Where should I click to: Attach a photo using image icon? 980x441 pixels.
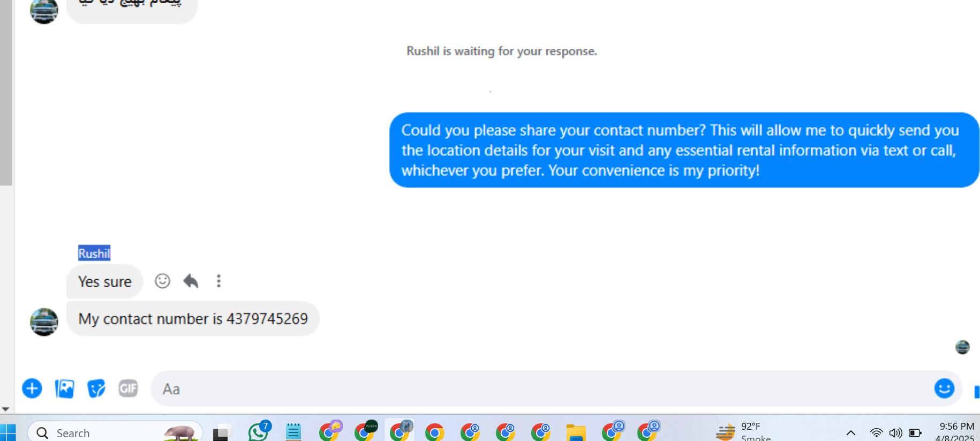65,388
